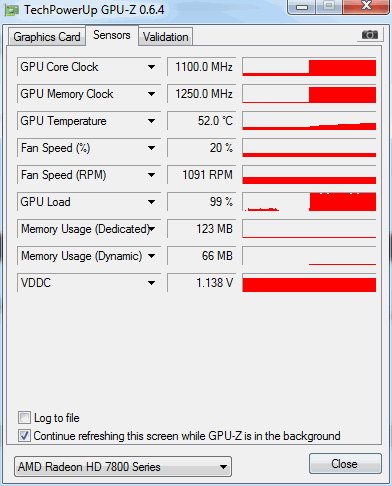Open the Validation tab

[166, 37]
